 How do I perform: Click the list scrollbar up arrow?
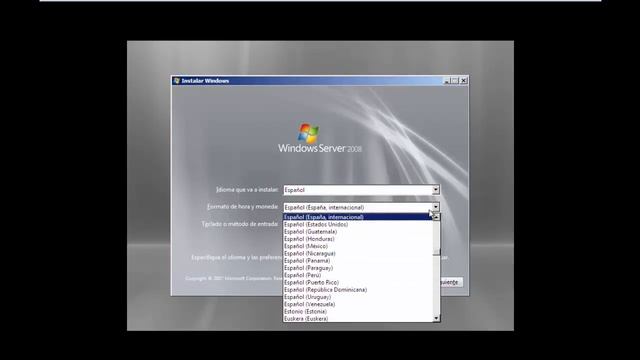click(436, 217)
